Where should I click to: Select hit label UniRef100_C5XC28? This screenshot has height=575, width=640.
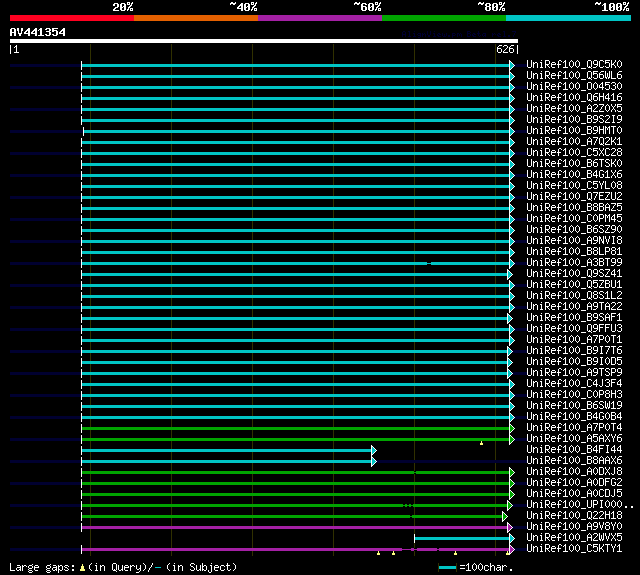pyautogui.click(x=574, y=153)
